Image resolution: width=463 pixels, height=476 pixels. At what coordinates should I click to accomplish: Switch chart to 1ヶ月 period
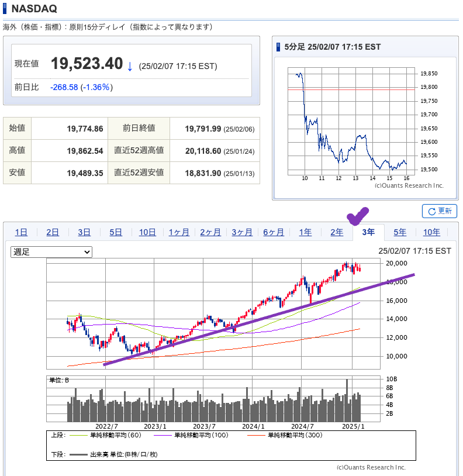point(179,232)
